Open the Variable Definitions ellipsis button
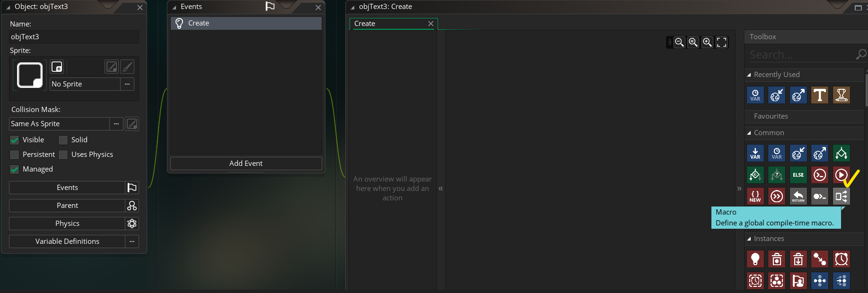Image resolution: width=868 pixels, height=293 pixels. (132, 241)
